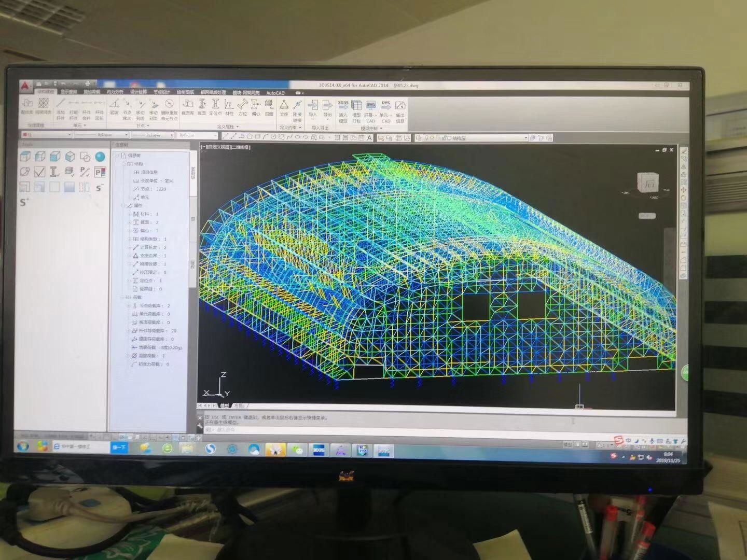Image resolution: width=747 pixels, height=560 pixels.
Task: Click the 刚接铰接 rigid/hinge connection tool
Action: tap(297, 110)
